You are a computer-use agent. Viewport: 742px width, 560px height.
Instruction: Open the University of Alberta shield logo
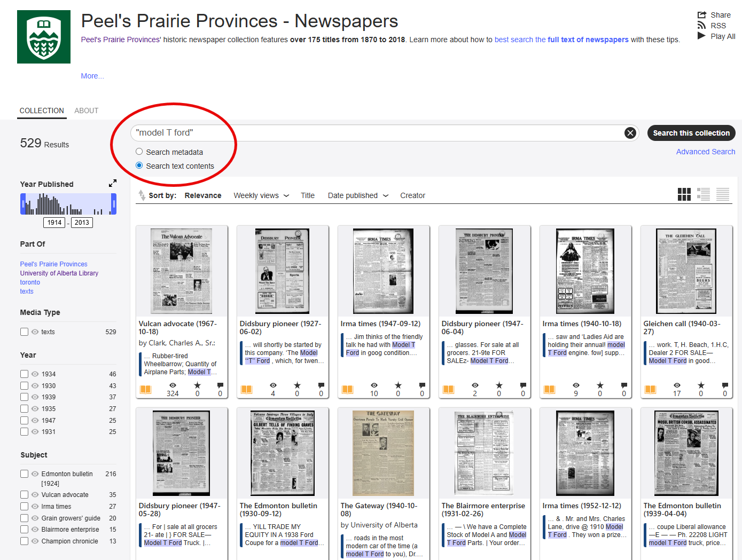pos(44,37)
